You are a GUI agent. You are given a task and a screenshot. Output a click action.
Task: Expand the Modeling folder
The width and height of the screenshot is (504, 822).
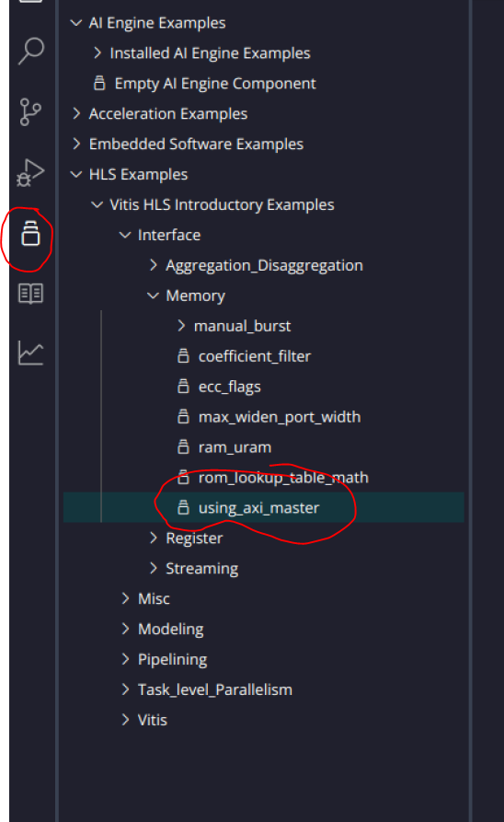pos(125,629)
